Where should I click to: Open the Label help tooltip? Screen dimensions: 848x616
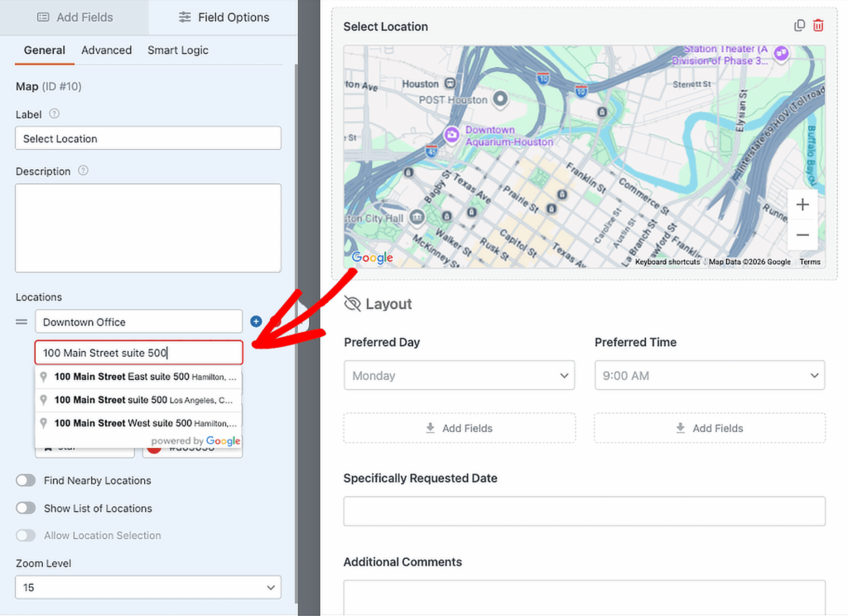click(55, 114)
